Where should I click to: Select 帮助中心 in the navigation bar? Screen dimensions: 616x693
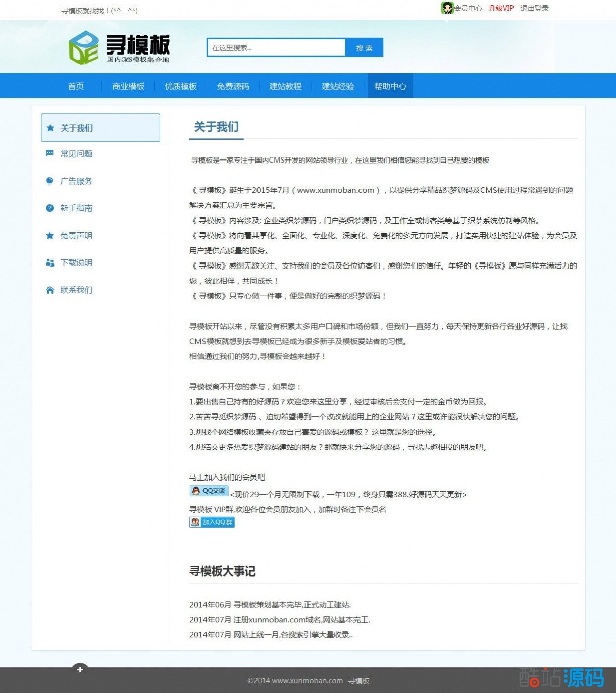390,86
